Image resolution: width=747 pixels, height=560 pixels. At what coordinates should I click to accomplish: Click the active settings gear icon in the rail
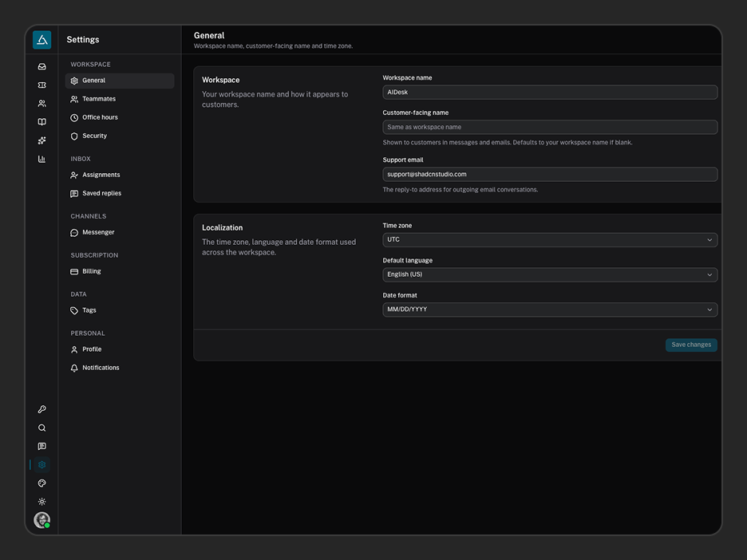pyautogui.click(x=42, y=465)
